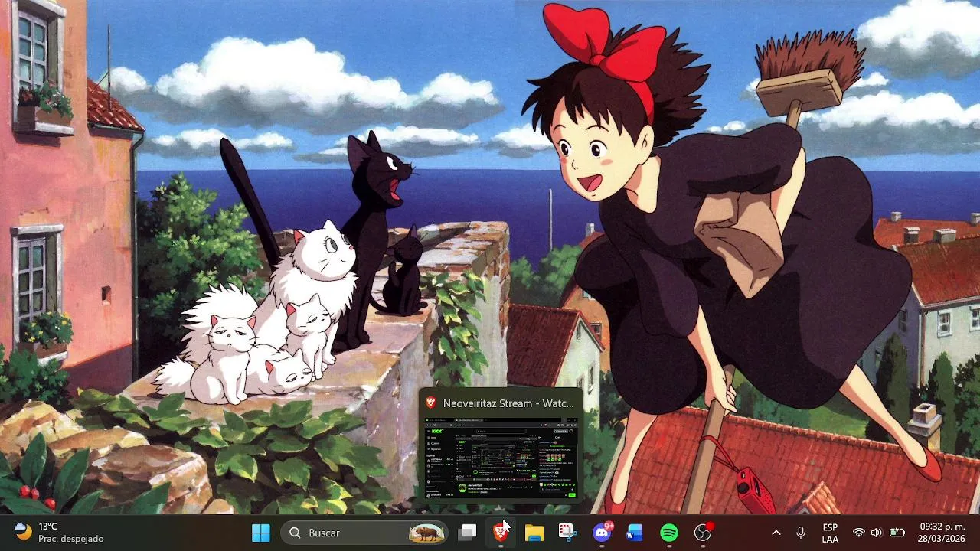Click the search highlight animal image in Buscar

(x=426, y=533)
